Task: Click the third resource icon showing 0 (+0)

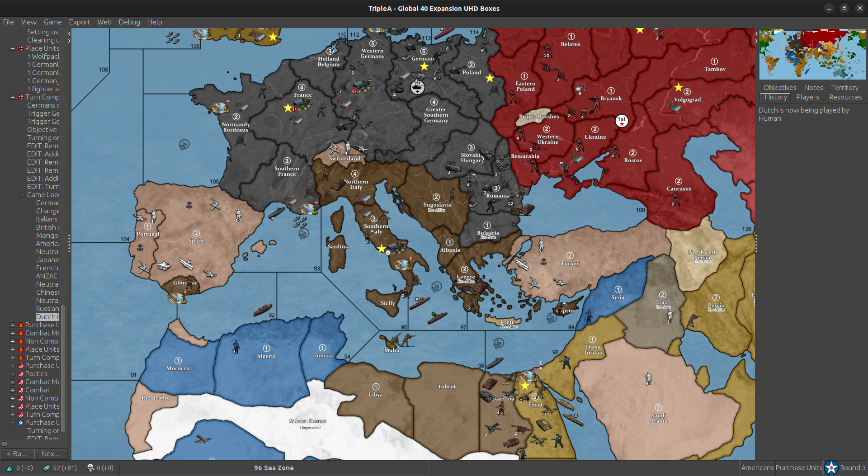Action: 90,468
